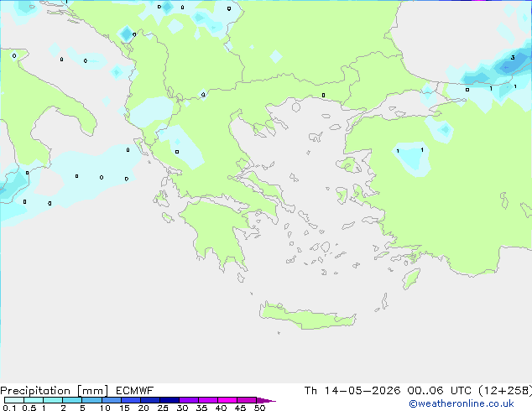Click the precipitation value 3 on the map
532x411 pixels.
click(x=513, y=57)
